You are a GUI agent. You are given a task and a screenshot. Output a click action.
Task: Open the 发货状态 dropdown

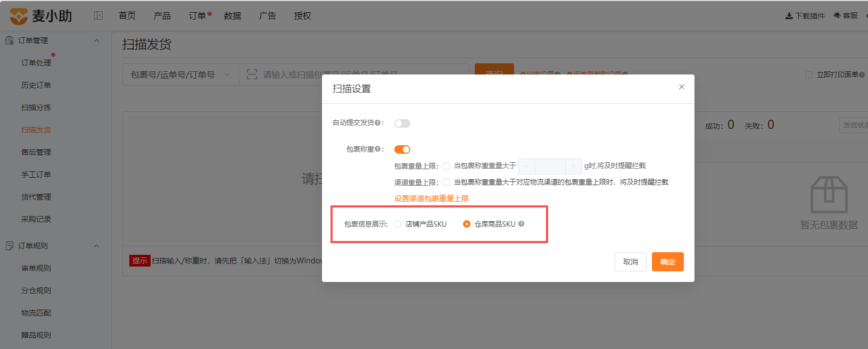854,125
